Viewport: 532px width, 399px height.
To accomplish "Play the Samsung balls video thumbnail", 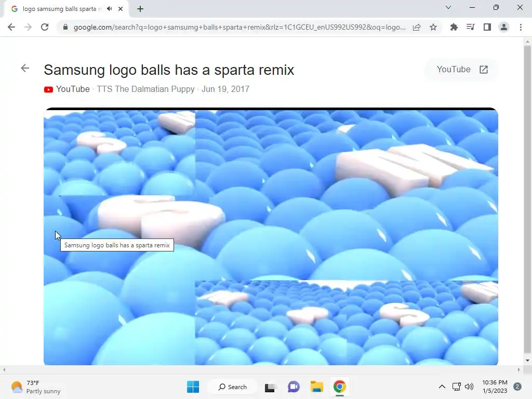I will pyautogui.click(x=271, y=236).
